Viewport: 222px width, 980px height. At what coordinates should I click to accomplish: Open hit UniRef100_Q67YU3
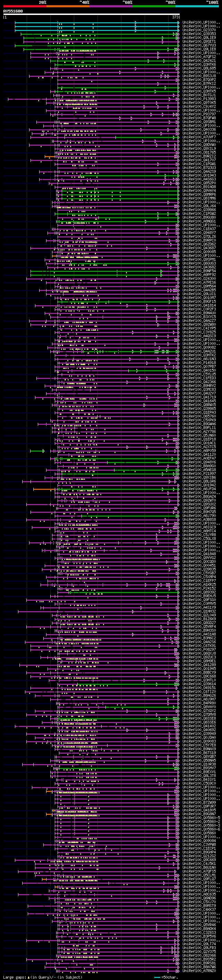[199, 45]
